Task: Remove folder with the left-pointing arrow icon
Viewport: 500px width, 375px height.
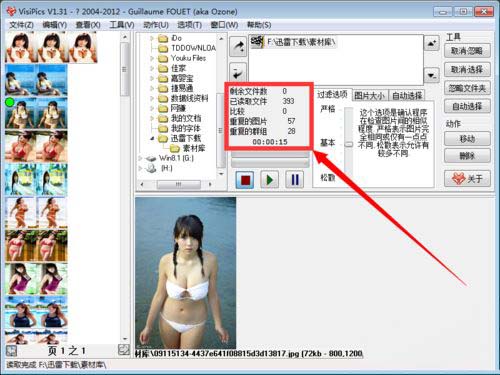Action: (238, 72)
